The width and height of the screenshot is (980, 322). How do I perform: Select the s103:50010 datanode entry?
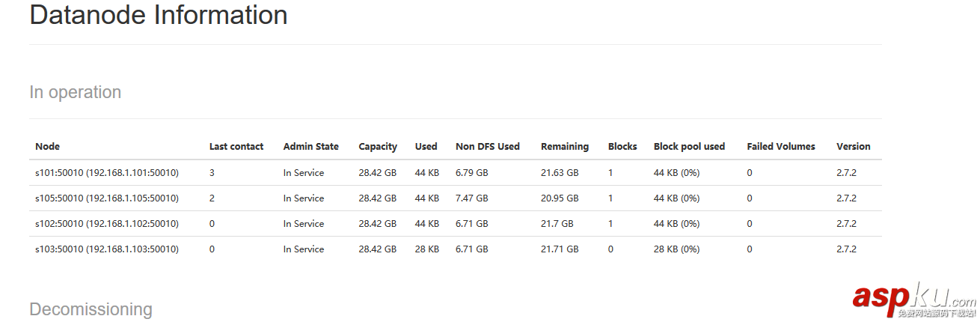click(x=107, y=249)
